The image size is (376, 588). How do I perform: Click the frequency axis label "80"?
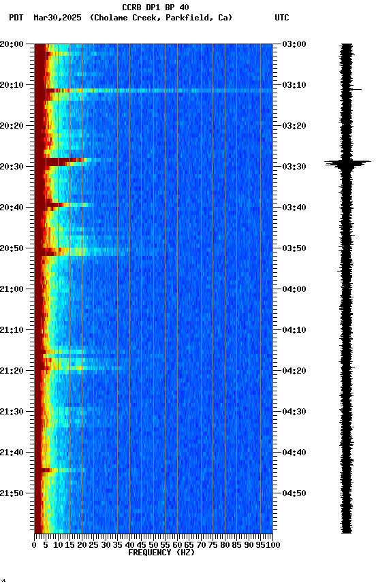(x=225, y=545)
